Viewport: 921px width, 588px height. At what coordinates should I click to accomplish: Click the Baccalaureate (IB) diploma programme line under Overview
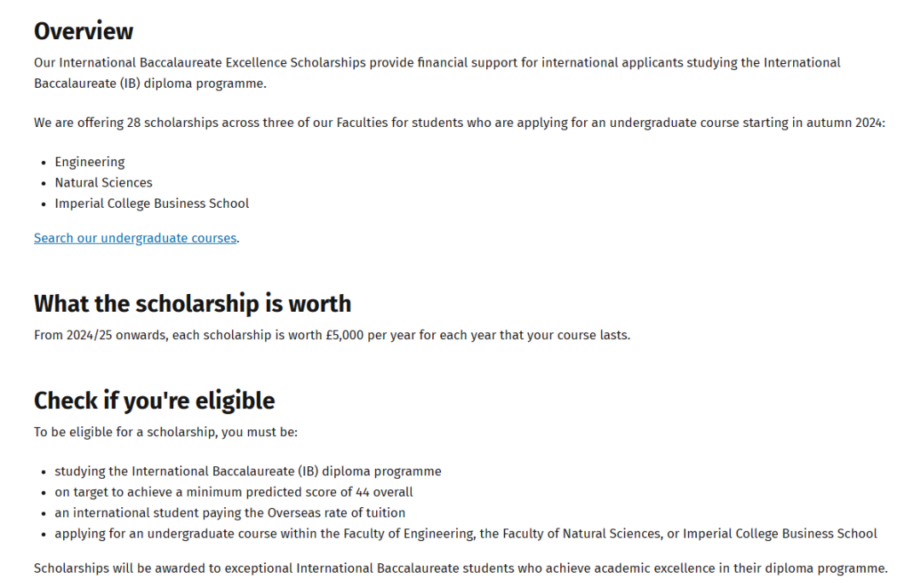(150, 84)
